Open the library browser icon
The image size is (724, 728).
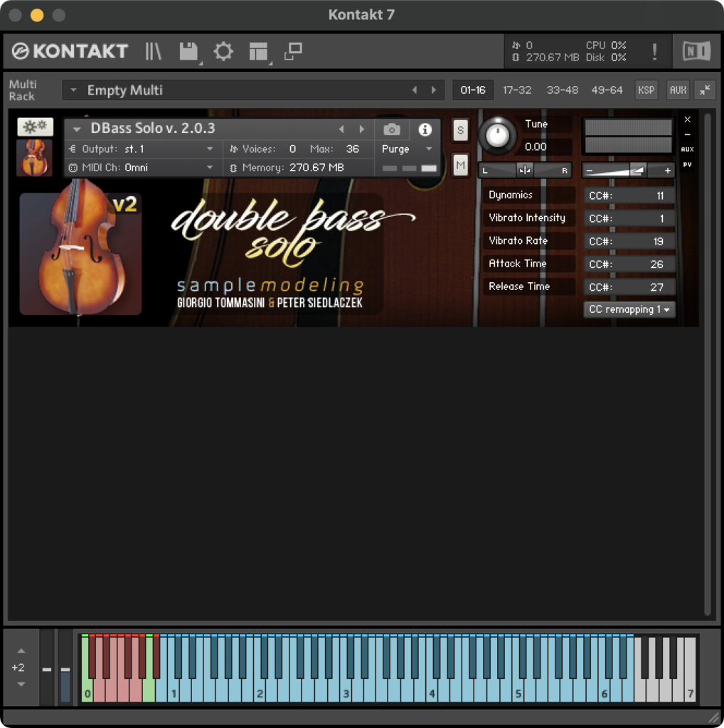tap(153, 51)
